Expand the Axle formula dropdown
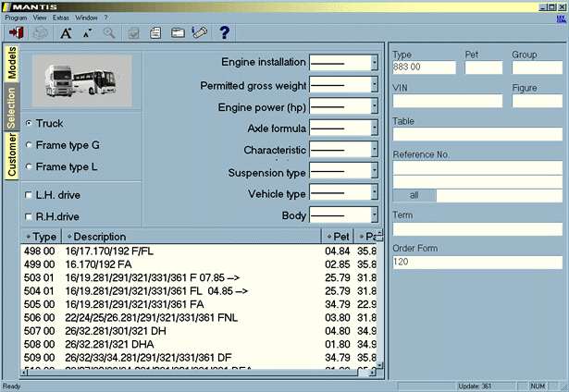The height and width of the screenshot is (392, 569). [374, 128]
